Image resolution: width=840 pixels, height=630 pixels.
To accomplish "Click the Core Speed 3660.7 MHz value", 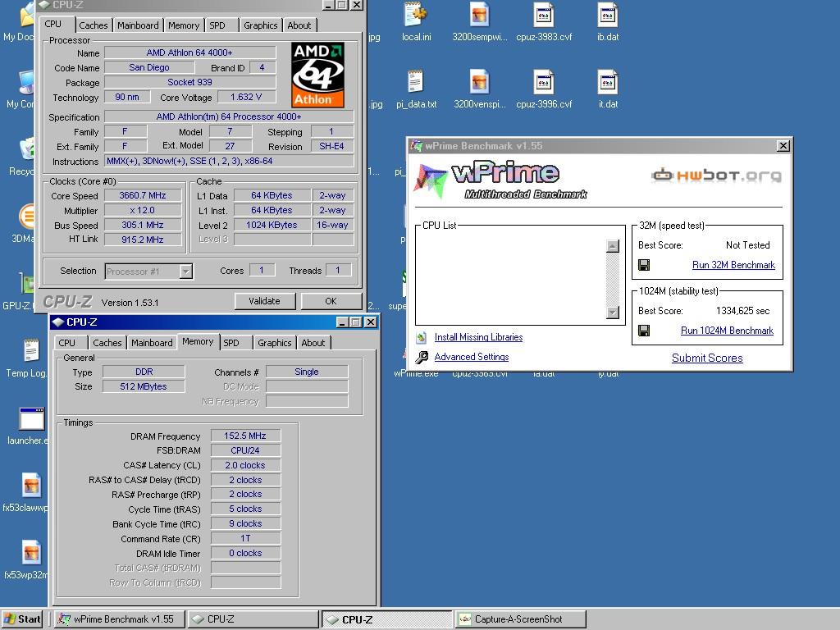I will 143,195.
